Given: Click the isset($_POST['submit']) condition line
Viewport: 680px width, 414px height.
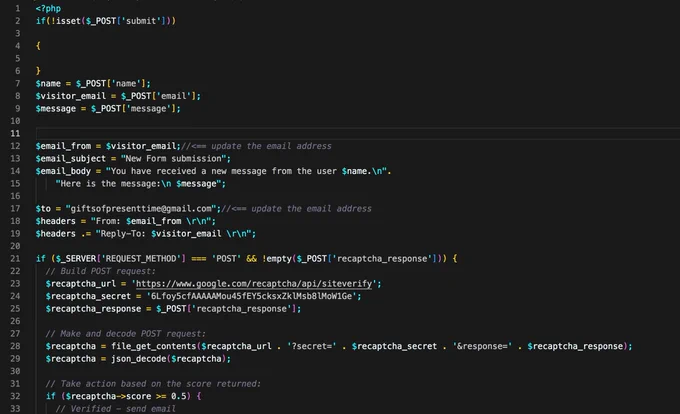Looking at the screenshot, I should tap(106, 21).
